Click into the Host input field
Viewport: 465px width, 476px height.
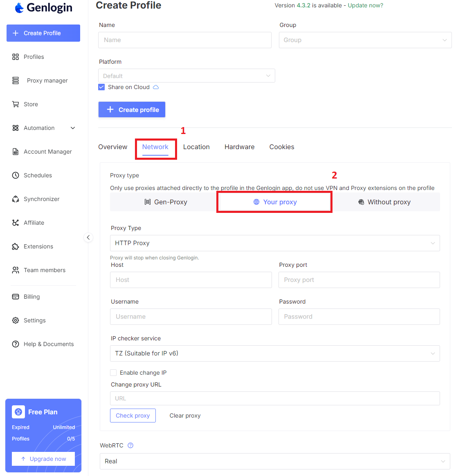(191, 280)
